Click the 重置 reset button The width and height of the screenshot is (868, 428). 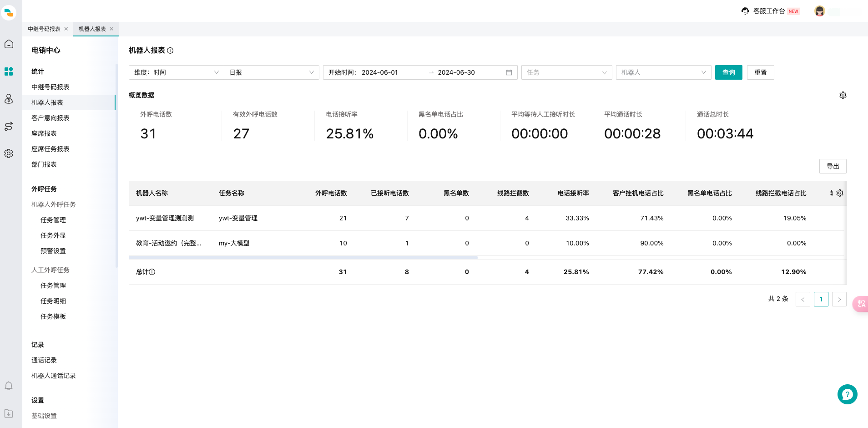pos(761,72)
